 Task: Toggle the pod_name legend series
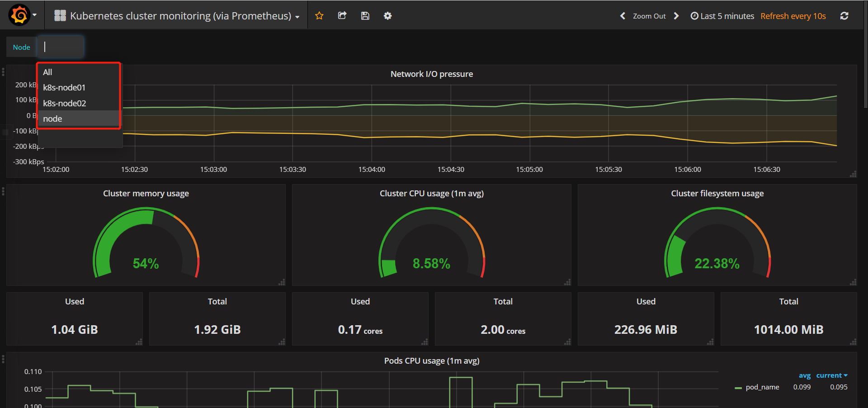pyautogui.click(x=762, y=387)
